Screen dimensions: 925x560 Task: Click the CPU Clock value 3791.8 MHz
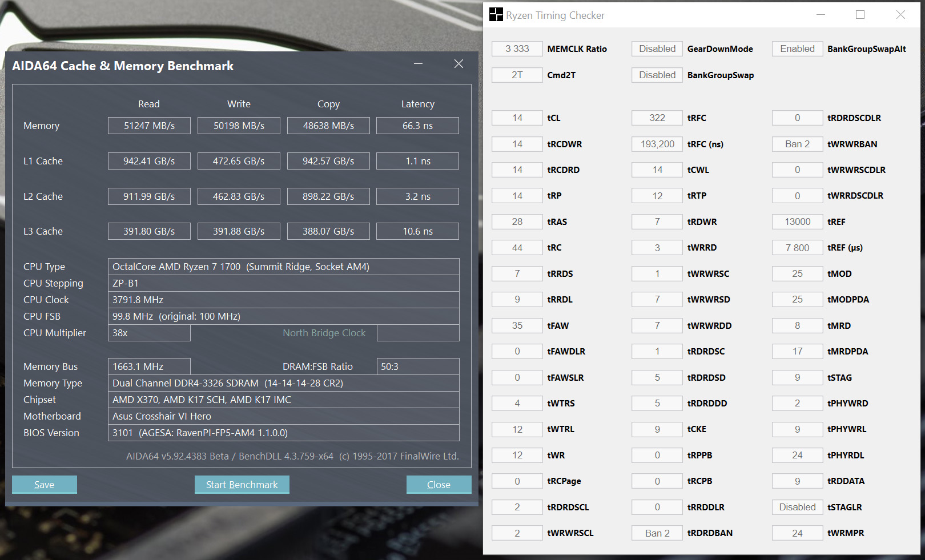pyautogui.click(x=284, y=300)
